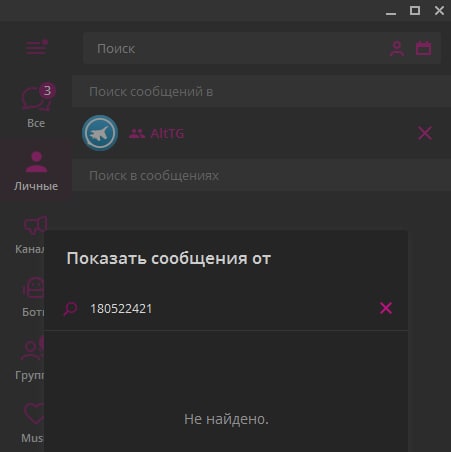Image resolution: width=451 pixels, height=452 pixels.
Task: Close the Telegram window
Action: pyautogui.click(x=439, y=11)
